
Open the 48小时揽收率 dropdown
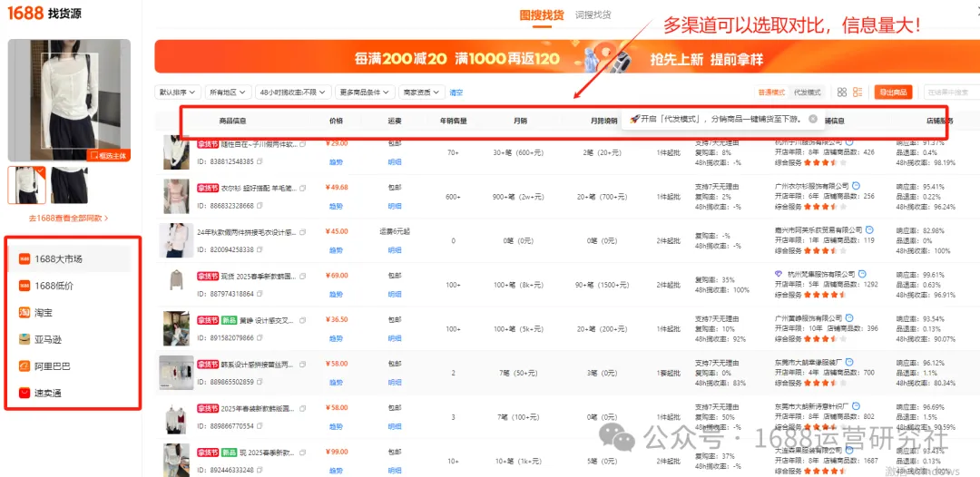(293, 92)
